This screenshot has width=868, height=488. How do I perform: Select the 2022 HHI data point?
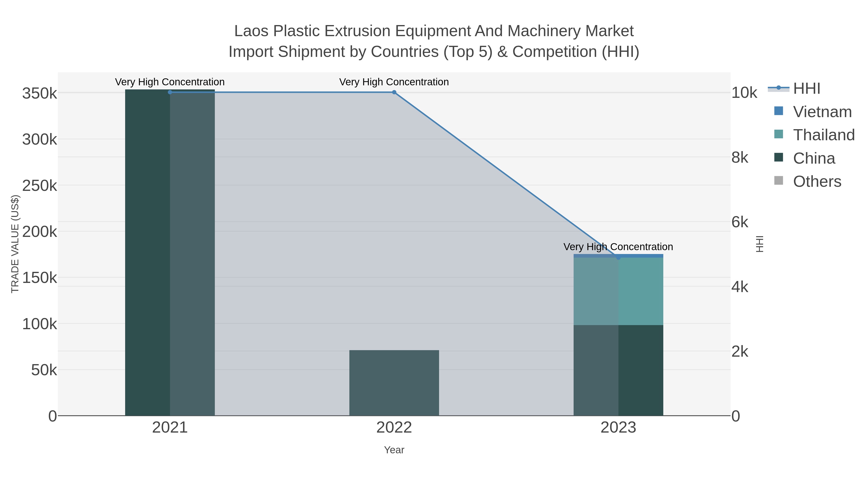394,92
